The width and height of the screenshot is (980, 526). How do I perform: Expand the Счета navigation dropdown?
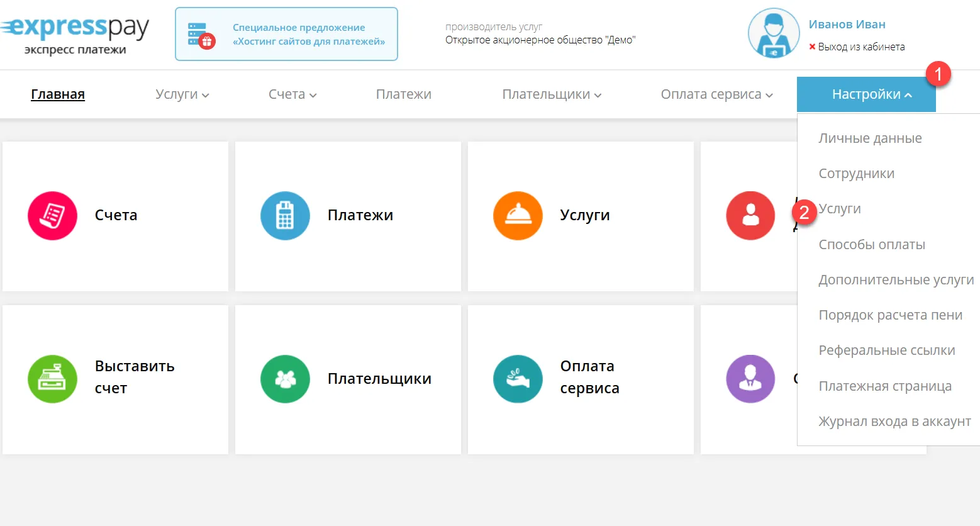[292, 94]
